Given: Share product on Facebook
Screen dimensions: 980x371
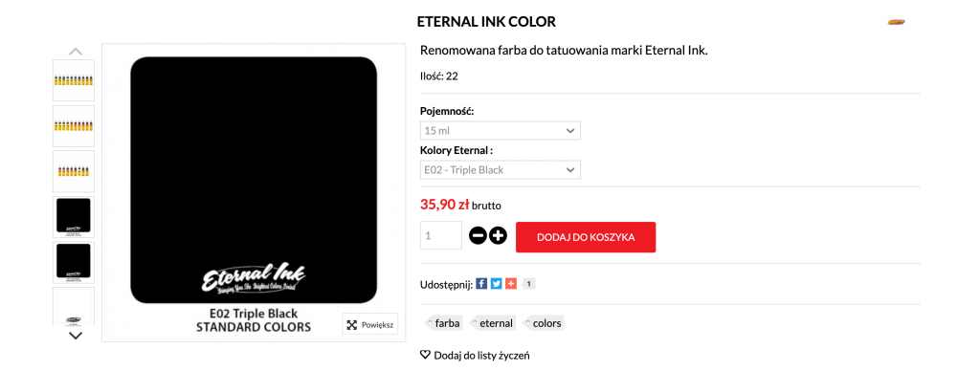Looking at the screenshot, I should [481, 284].
